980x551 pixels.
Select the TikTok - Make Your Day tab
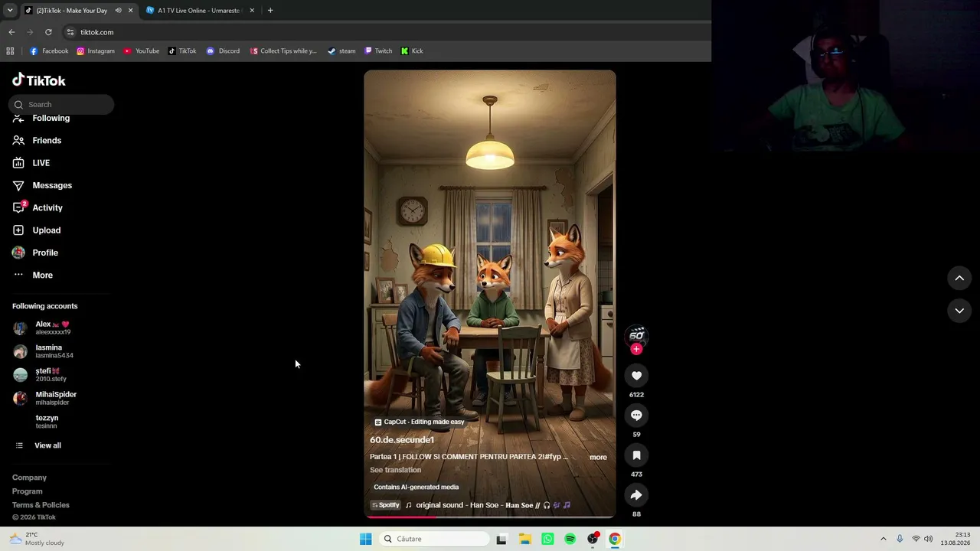(71, 11)
